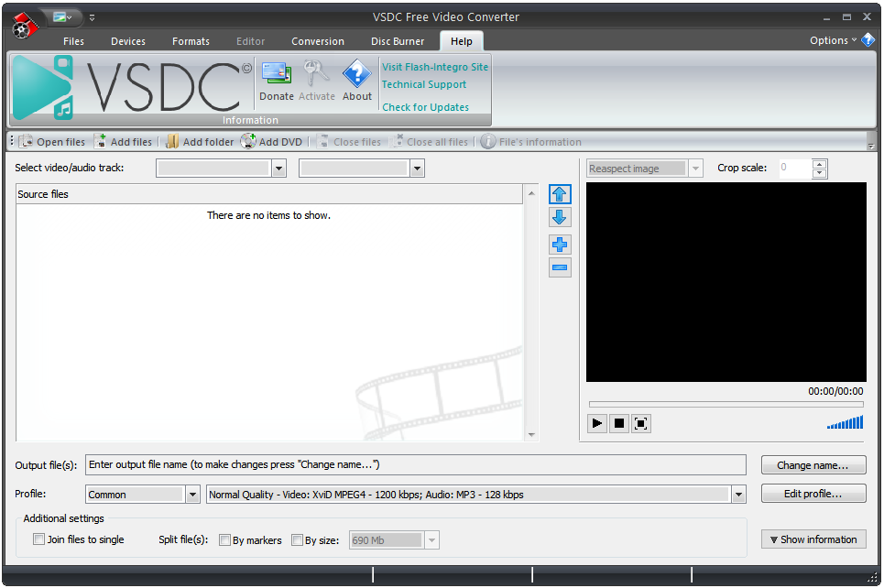Enable split By markers checkbox
This screenshot has width=884, height=588.
(224, 539)
